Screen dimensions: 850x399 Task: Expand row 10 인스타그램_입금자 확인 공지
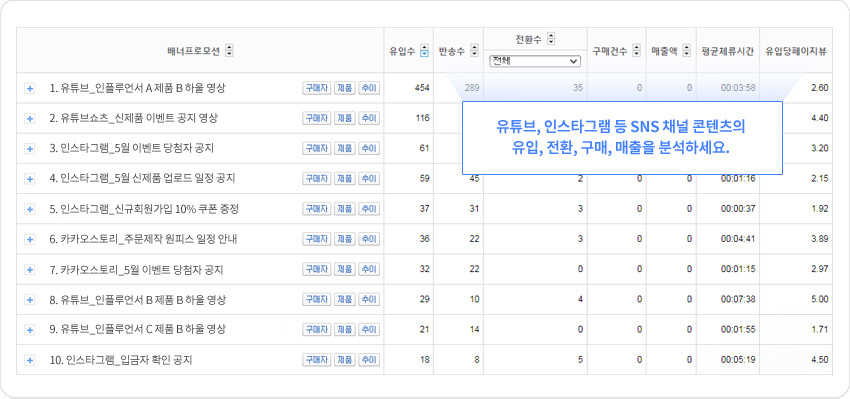(30, 360)
